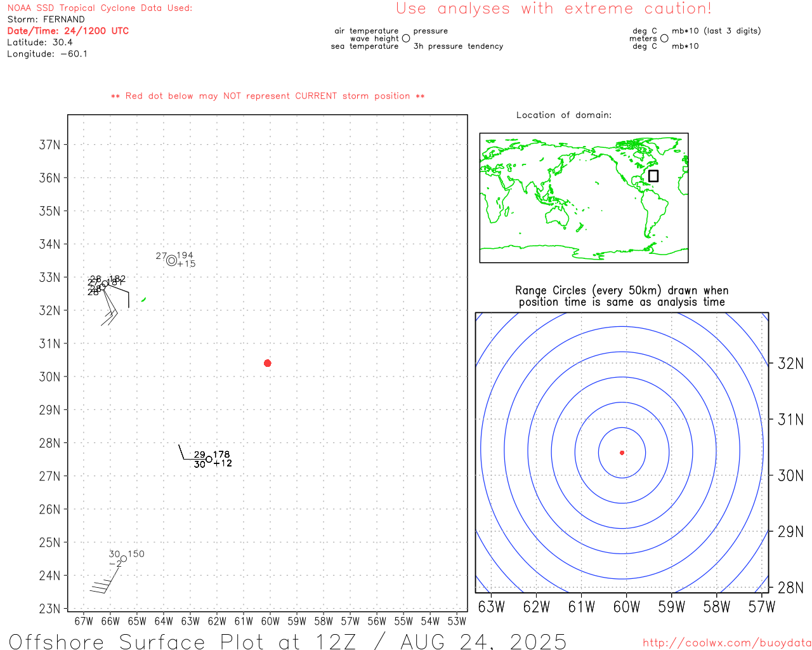Click the 'sea temperature' legend label
Viewport: 812px width, 650px height.
(365, 46)
